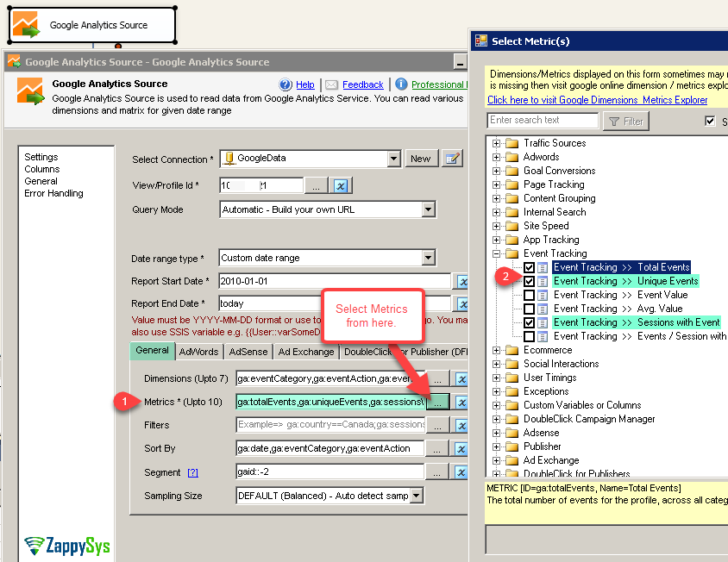Click the Select Metric(s) window title icon
The width and height of the screenshot is (728, 562).
point(481,41)
